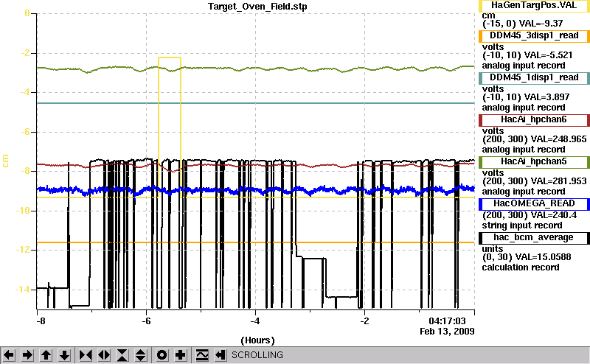Viewport: 590px width, 364px height.
Task: Click the -4 tick label on the x-axis
Action: 255,321
